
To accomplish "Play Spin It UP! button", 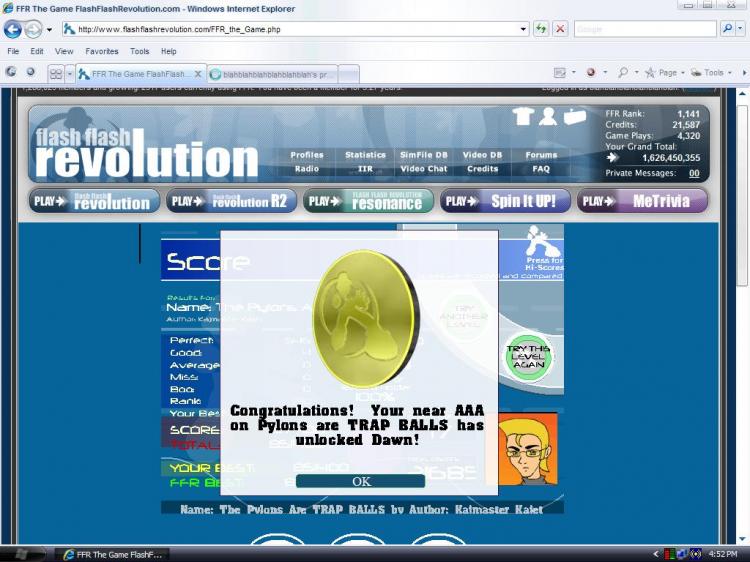I will (505, 201).
